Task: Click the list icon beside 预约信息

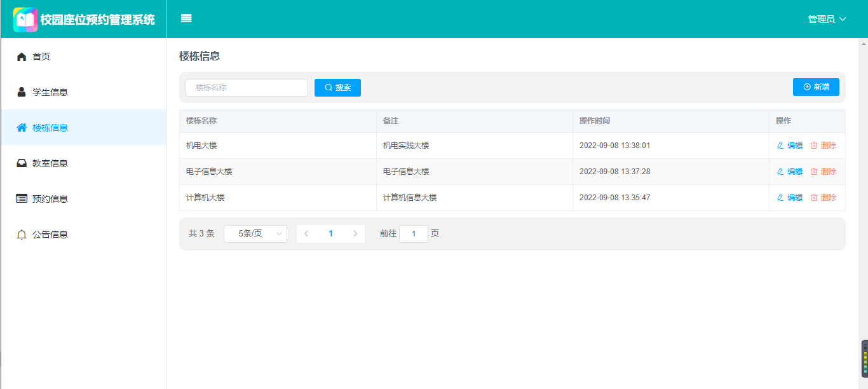Action: pyautogui.click(x=22, y=199)
